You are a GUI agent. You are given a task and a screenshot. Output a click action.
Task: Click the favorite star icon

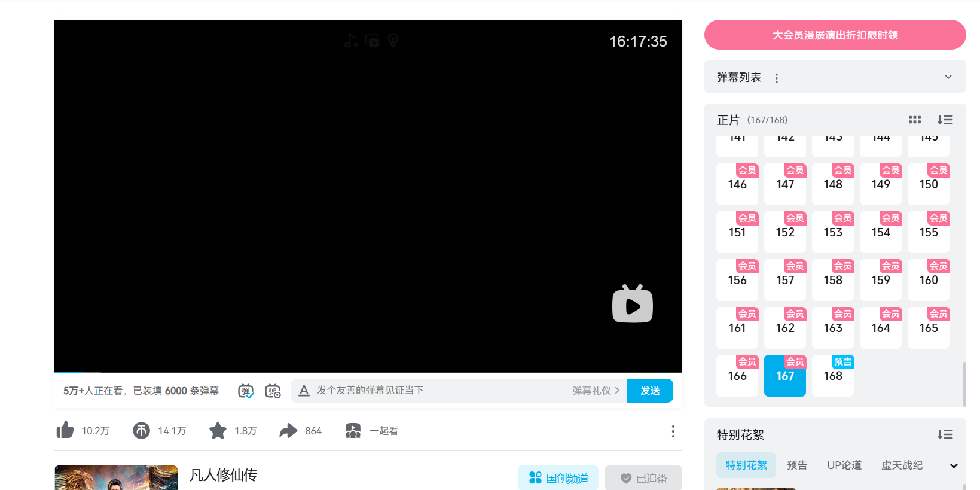pos(218,430)
